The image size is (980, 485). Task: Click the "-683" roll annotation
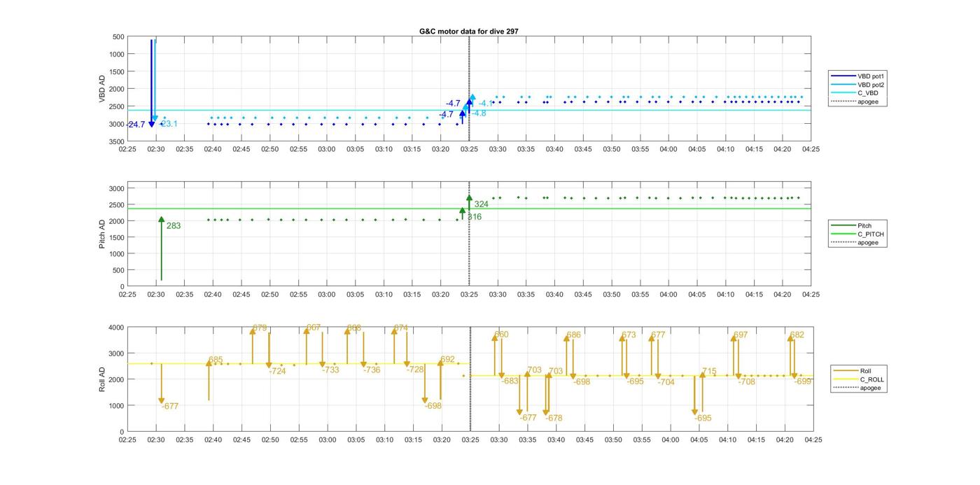click(510, 381)
